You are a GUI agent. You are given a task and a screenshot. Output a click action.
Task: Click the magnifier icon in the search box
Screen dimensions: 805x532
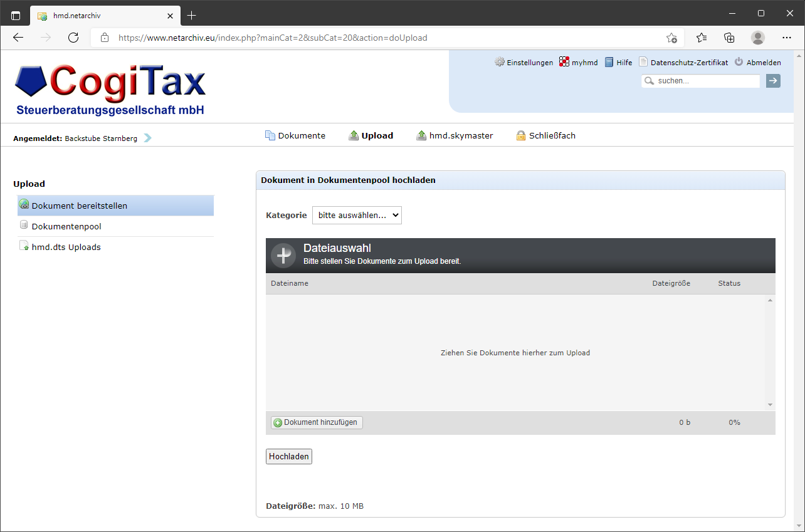[x=649, y=80]
